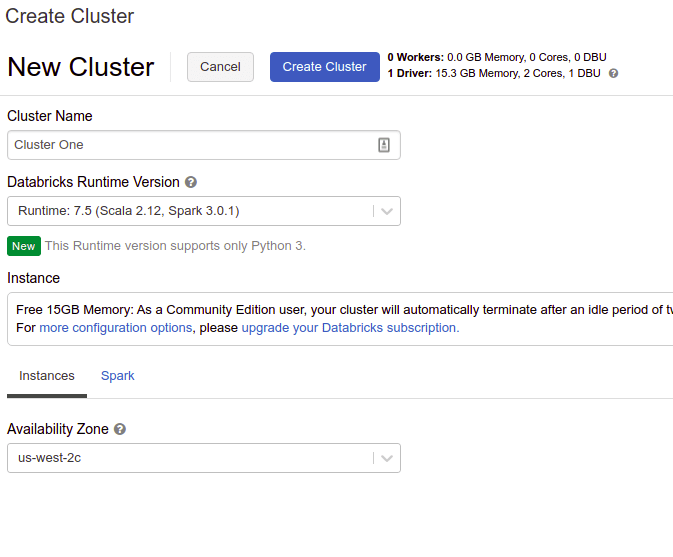
Task: Open the us-west-2c zone selector
Action: pyautogui.click(x=204, y=458)
